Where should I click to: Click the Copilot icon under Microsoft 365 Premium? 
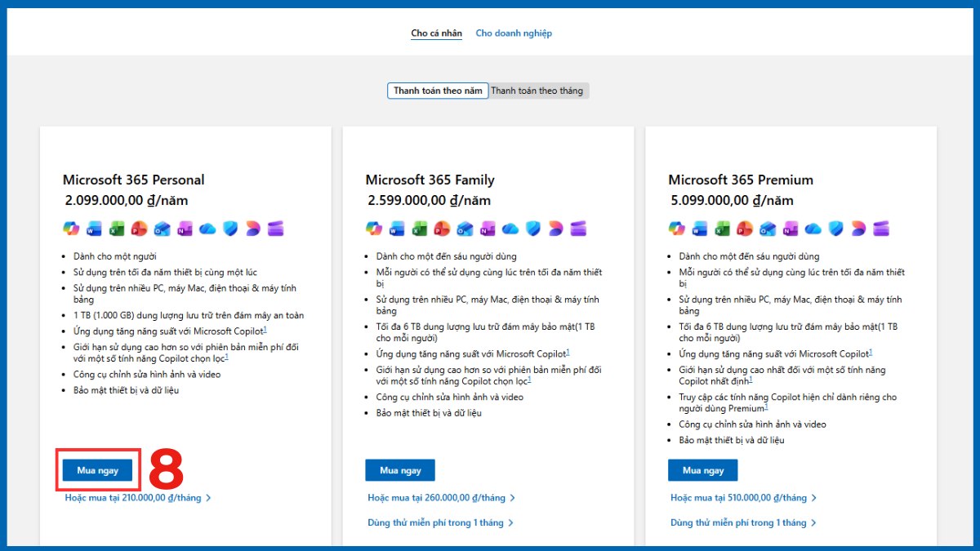tap(677, 228)
